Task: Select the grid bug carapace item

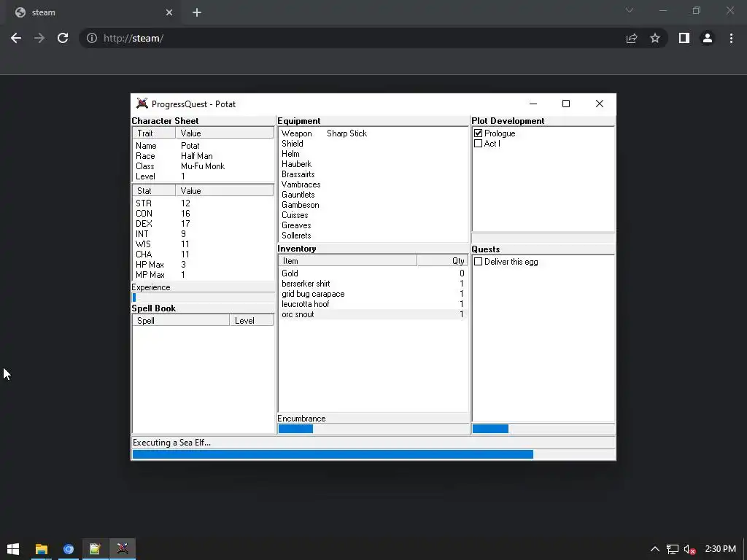Action: tap(373, 294)
